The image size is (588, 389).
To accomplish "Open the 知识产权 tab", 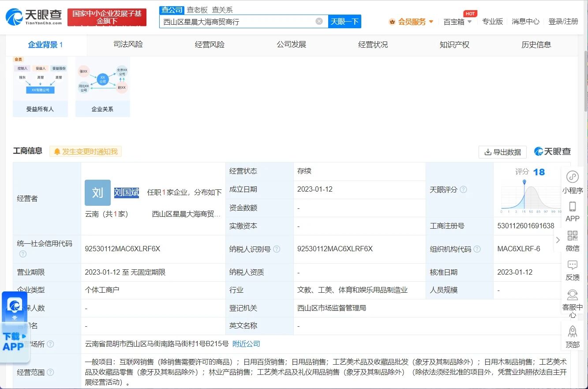I will (x=454, y=45).
